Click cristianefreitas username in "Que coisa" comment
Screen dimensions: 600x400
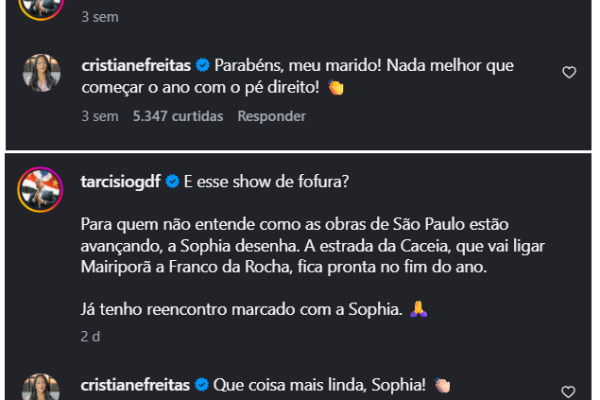135,384
